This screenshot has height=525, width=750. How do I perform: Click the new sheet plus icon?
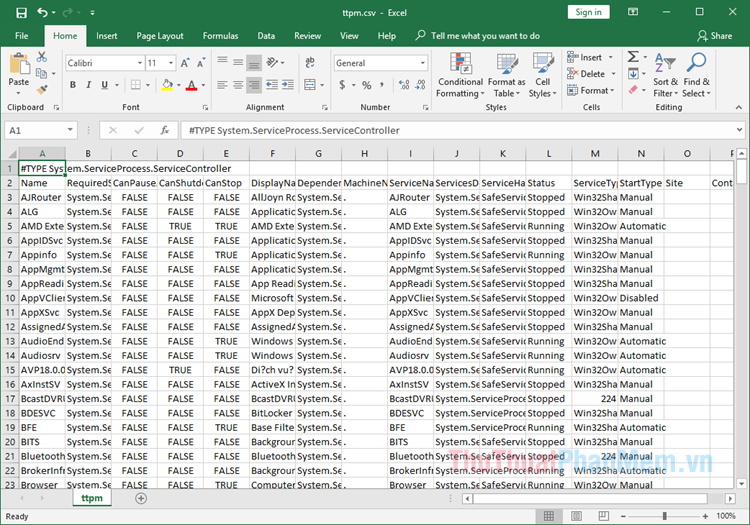pos(141,498)
